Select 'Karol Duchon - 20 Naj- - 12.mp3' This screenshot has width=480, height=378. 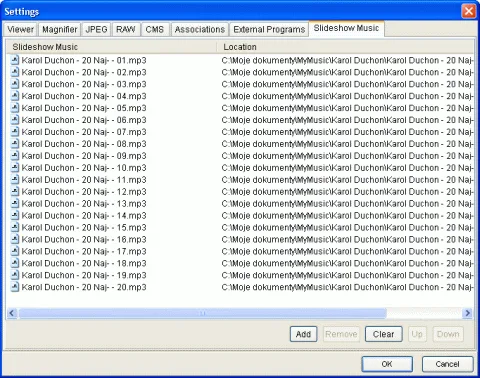point(84,192)
